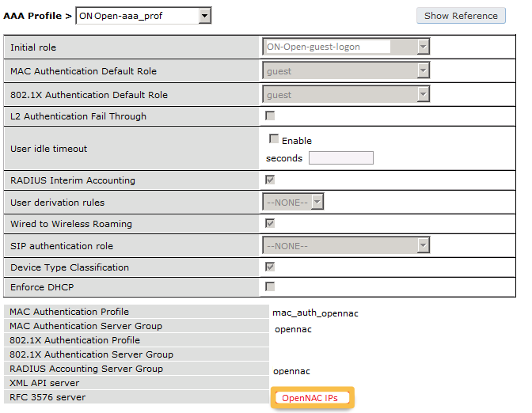
Task: Open the AAA Profile dropdown selector
Action: click(144, 16)
